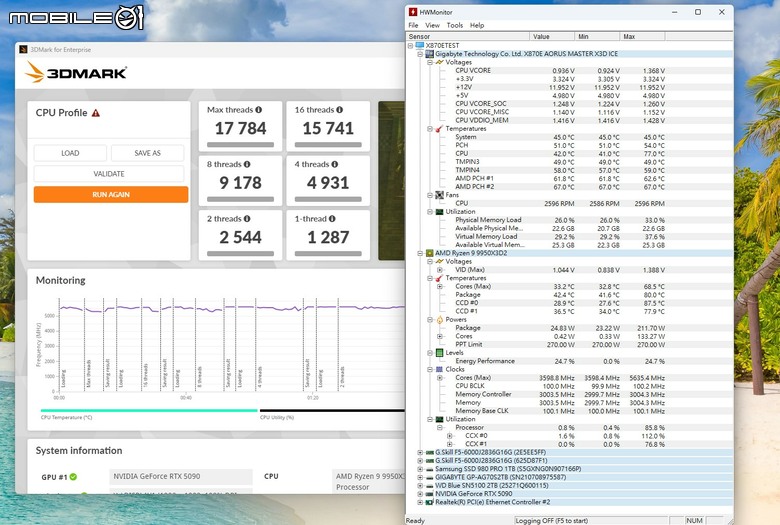Open the File menu in HWMonitor

point(413,25)
